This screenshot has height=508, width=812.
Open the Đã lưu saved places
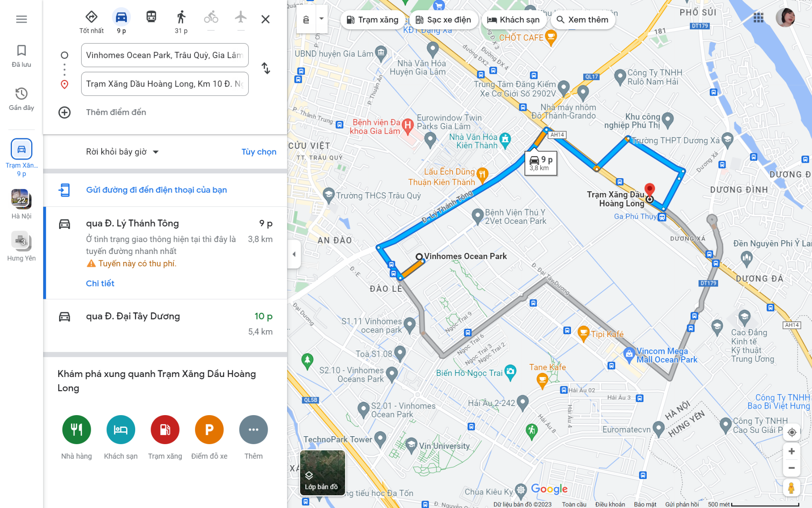pyautogui.click(x=21, y=56)
